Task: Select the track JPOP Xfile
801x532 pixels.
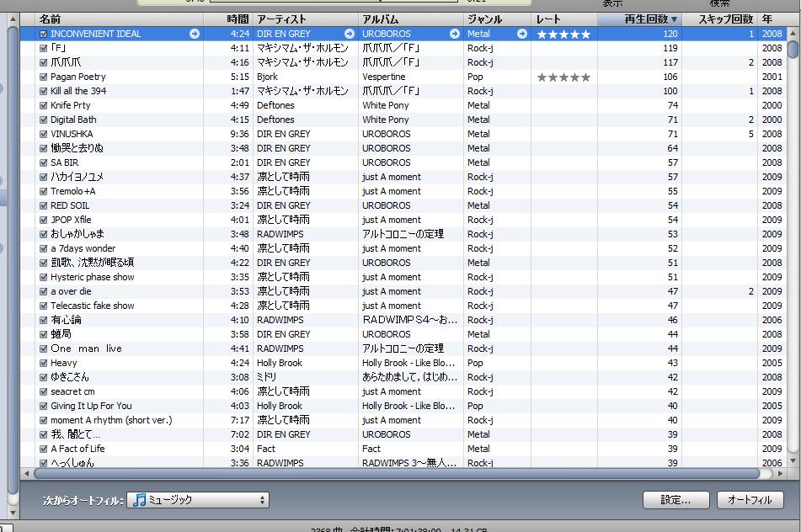Action: tap(71, 220)
